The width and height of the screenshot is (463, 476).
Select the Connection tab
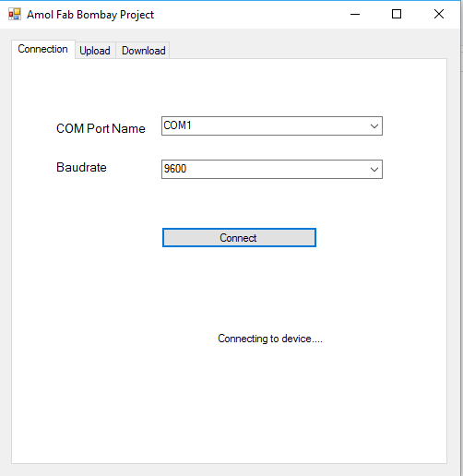tap(43, 49)
